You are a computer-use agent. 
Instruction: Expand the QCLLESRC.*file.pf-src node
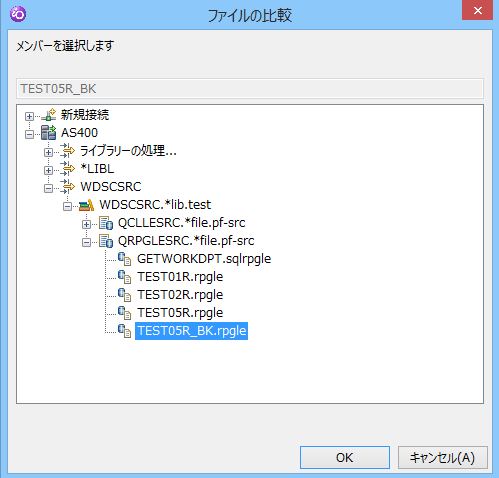[x=86, y=224]
